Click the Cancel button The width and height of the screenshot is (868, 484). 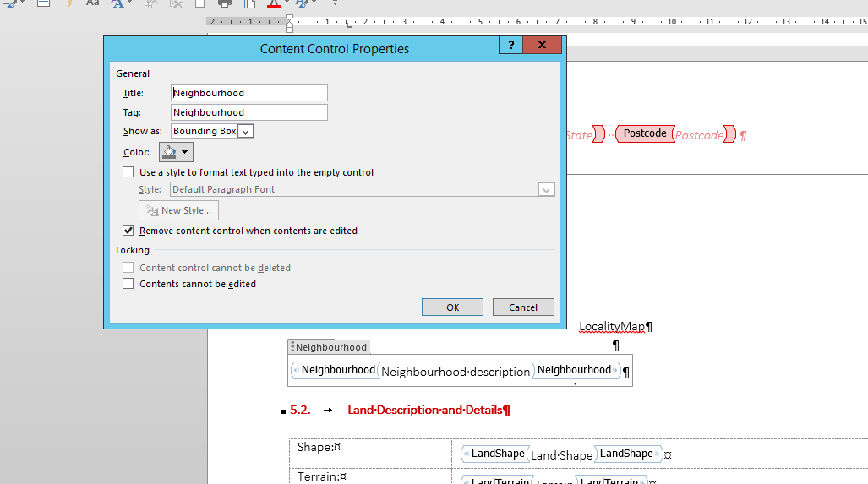coord(523,307)
